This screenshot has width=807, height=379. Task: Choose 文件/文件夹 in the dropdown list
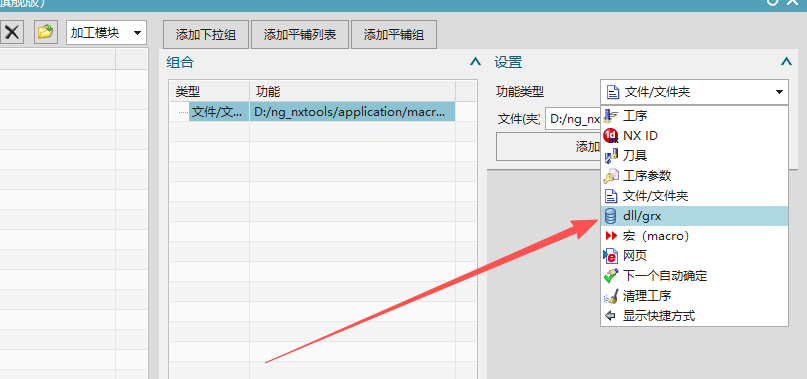pyautogui.click(x=694, y=196)
